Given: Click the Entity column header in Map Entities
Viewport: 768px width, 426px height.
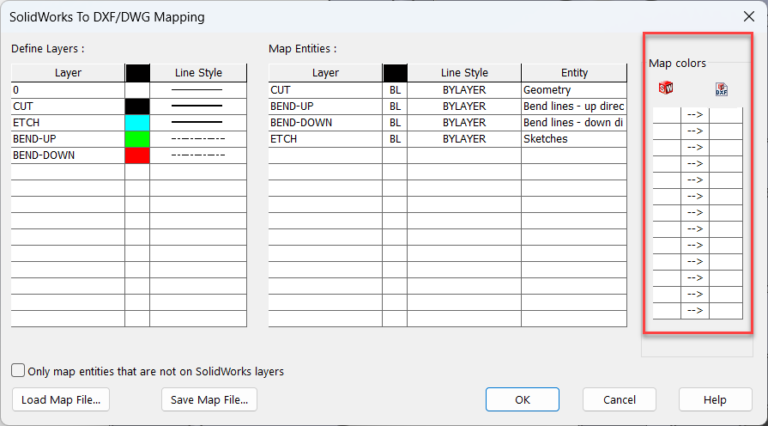Looking at the screenshot, I should (x=574, y=73).
